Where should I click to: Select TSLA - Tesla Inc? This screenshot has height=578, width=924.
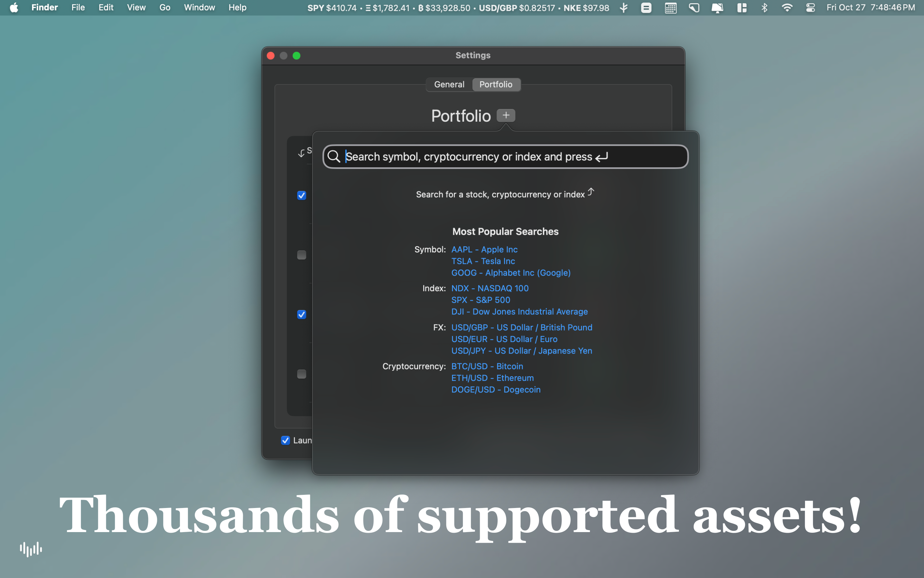483,261
